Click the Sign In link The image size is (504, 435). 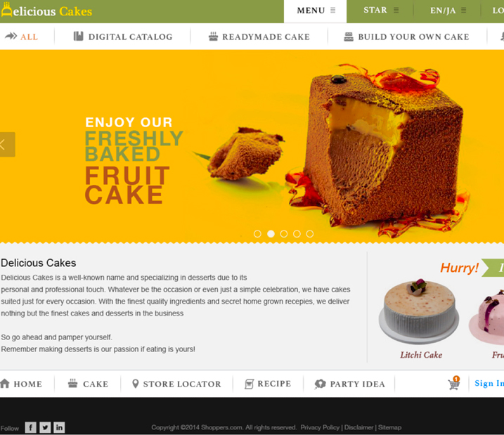(489, 383)
